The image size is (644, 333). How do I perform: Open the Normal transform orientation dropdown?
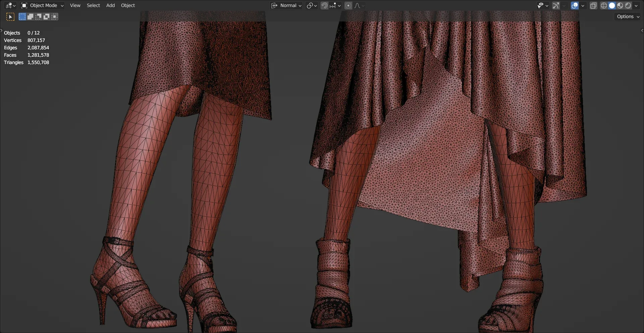[286, 5]
